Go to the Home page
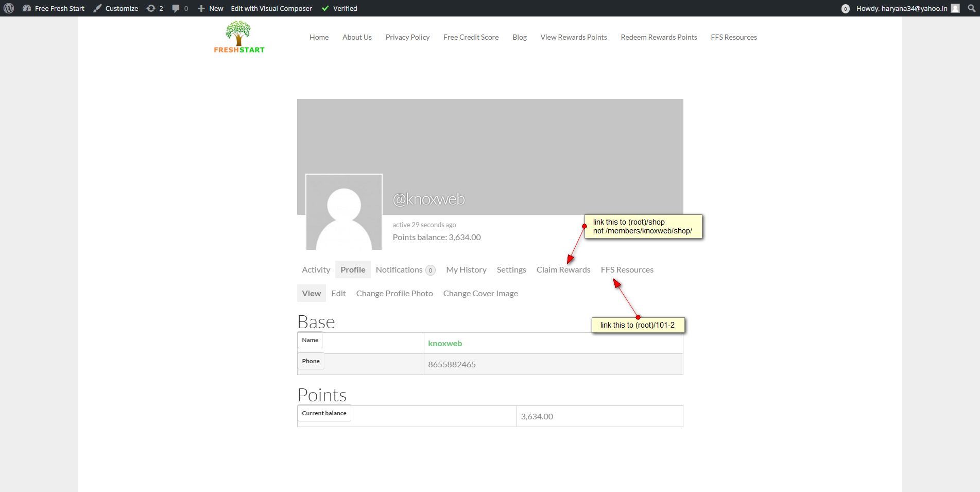The image size is (980, 492). point(319,37)
